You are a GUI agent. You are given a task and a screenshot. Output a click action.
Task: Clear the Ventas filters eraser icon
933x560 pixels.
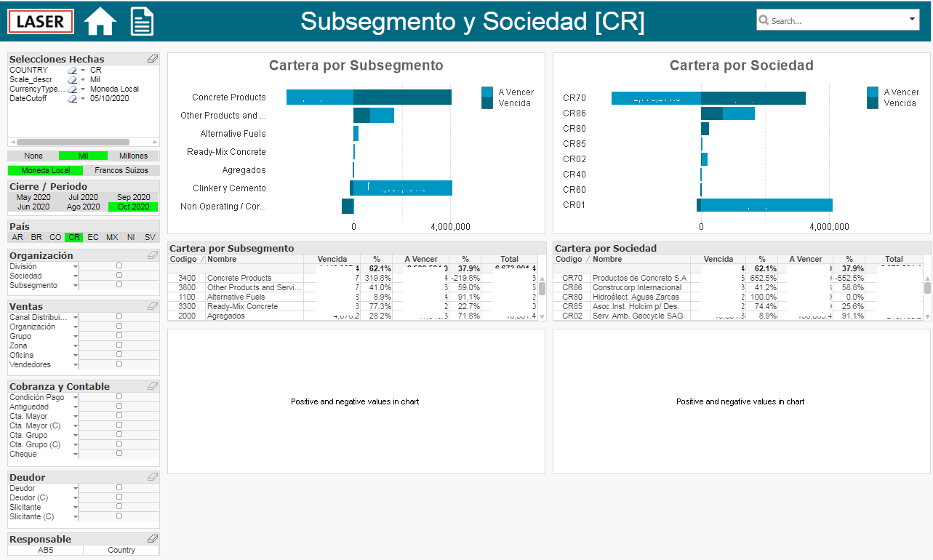tap(152, 306)
